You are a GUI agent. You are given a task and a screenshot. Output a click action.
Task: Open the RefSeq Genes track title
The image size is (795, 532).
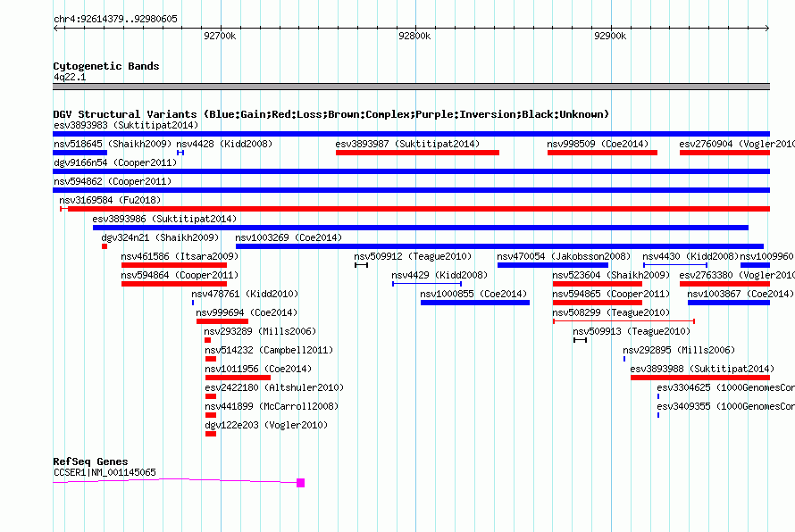click(90, 461)
